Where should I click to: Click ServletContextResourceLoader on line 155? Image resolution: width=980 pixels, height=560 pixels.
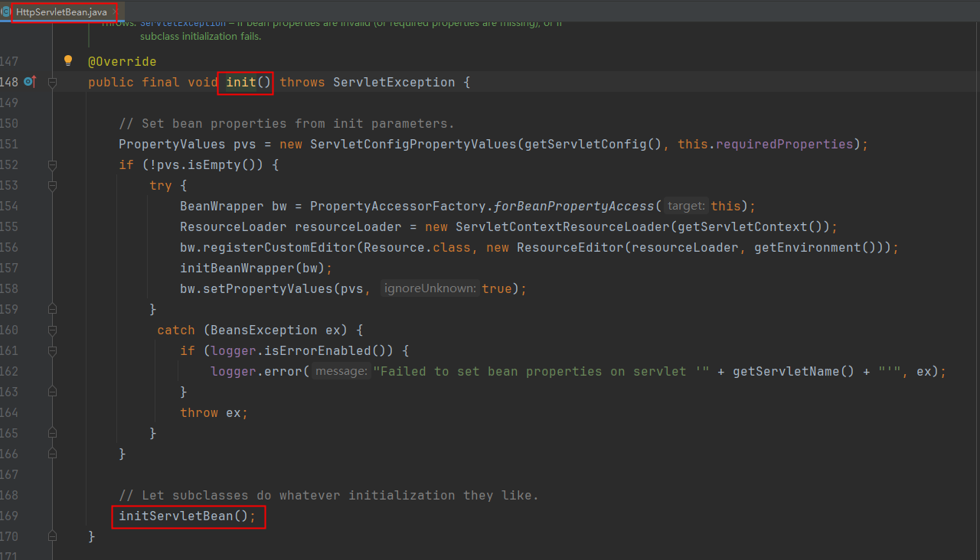[x=563, y=226]
